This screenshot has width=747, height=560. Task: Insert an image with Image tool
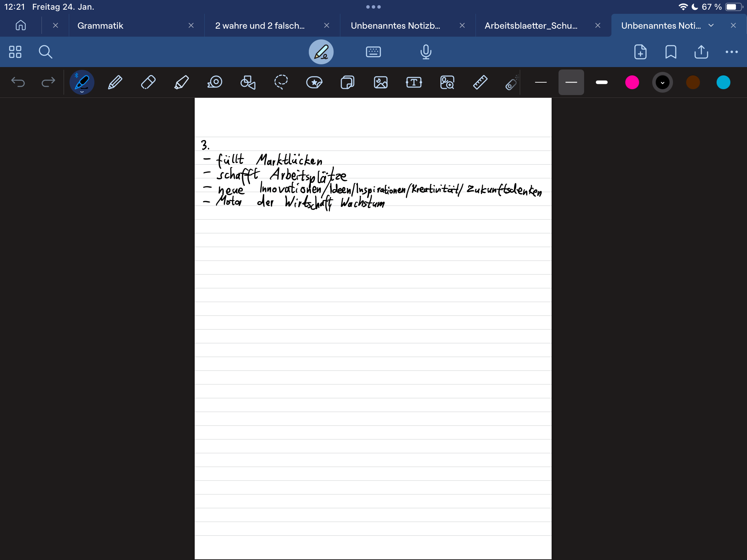click(x=380, y=83)
